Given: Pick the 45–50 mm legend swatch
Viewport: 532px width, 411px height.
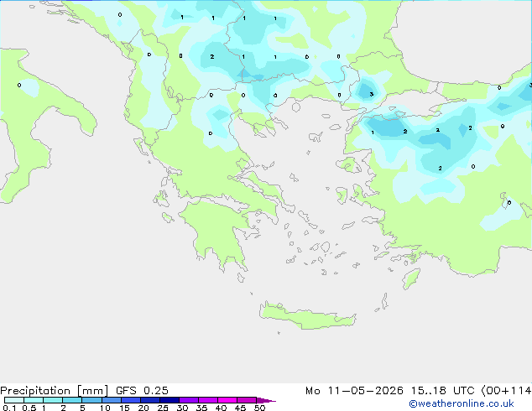Looking at the screenshot, I should click(247, 400).
